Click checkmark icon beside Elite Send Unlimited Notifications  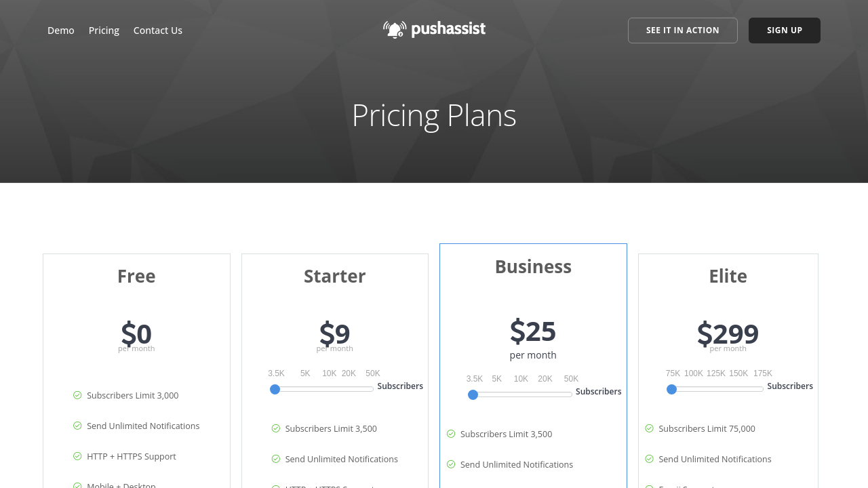pyautogui.click(x=649, y=459)
